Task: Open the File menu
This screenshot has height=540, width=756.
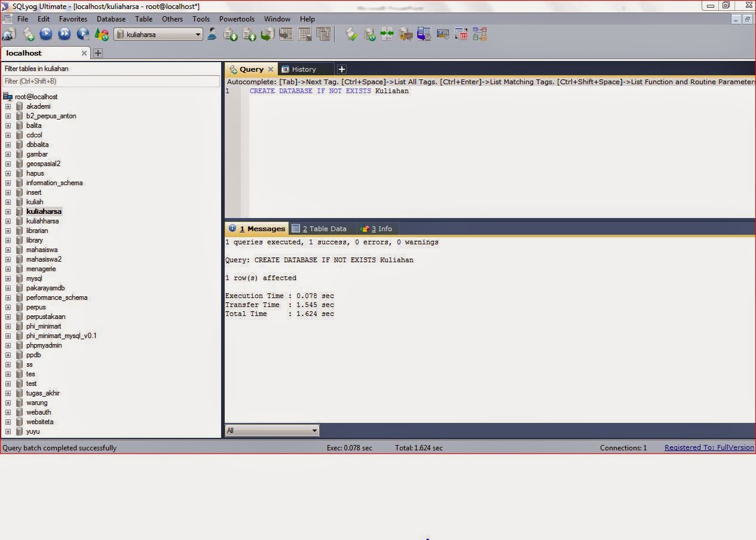Action: pyautogui.click(x=23, y=19)
